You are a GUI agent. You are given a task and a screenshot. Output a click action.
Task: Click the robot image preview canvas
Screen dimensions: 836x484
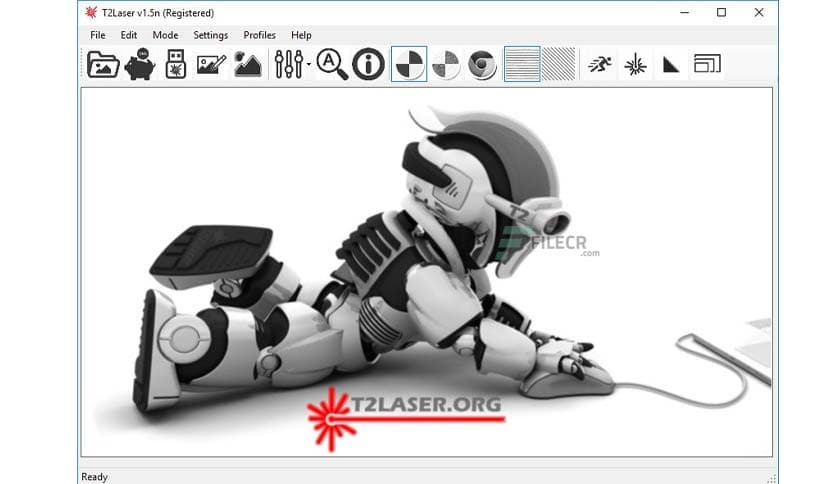427,272
